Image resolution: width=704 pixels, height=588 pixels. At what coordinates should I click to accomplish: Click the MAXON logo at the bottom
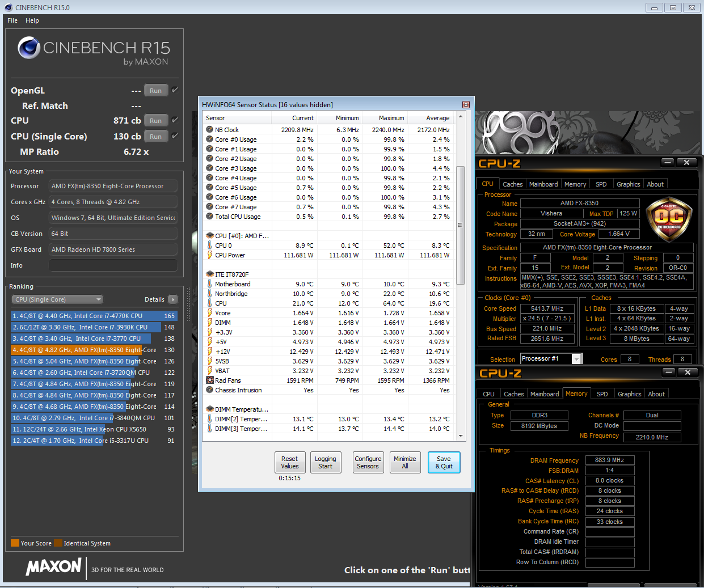54,566
